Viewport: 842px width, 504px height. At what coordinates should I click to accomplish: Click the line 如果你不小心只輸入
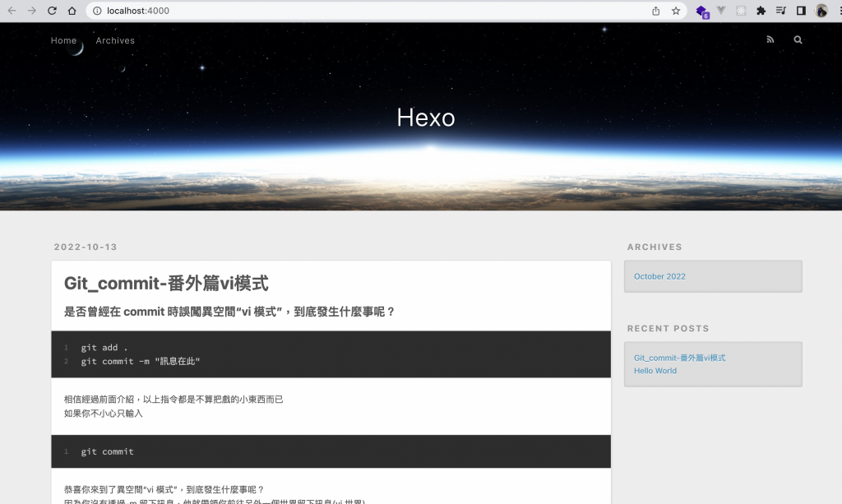[x=103, y=414]
